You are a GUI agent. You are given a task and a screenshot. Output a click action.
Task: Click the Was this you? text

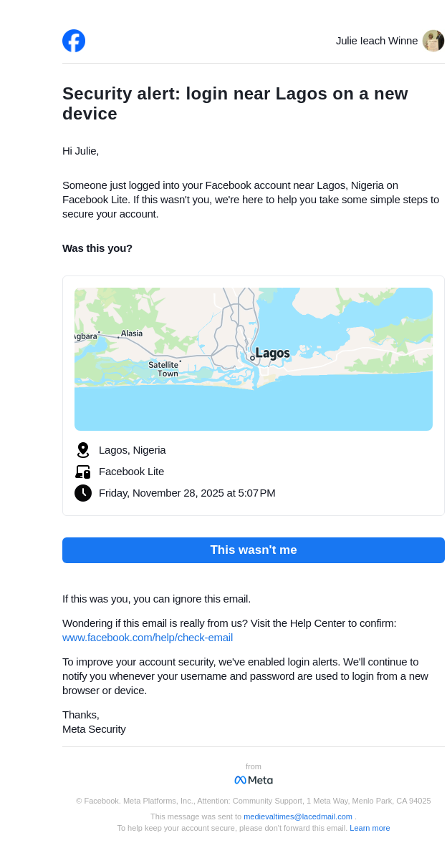click(x=97, y=248)
